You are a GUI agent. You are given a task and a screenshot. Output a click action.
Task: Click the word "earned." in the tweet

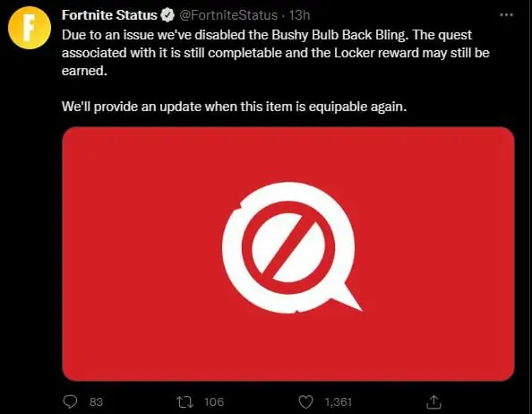click(84, 71)
